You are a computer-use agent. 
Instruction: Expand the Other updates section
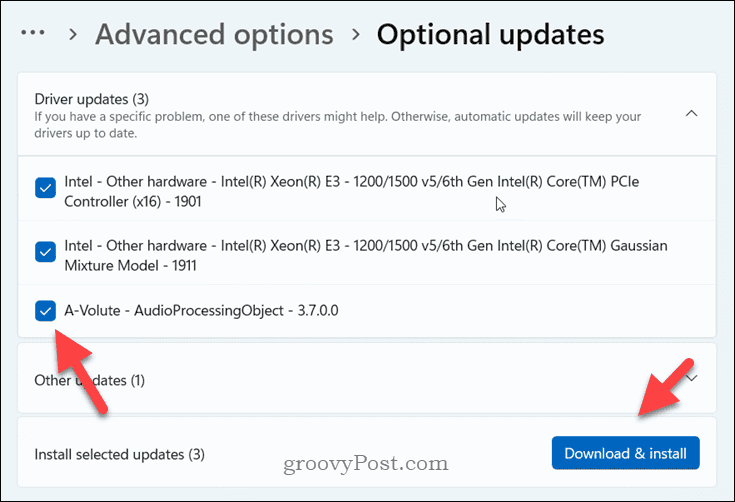pyautogui.click(x=692, y=378)
